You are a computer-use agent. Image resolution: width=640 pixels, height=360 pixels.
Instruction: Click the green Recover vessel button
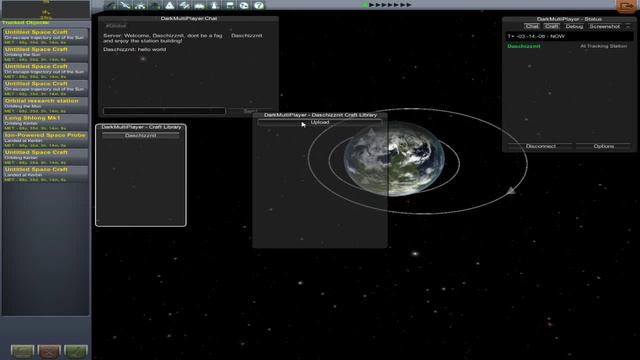(76, 351)
